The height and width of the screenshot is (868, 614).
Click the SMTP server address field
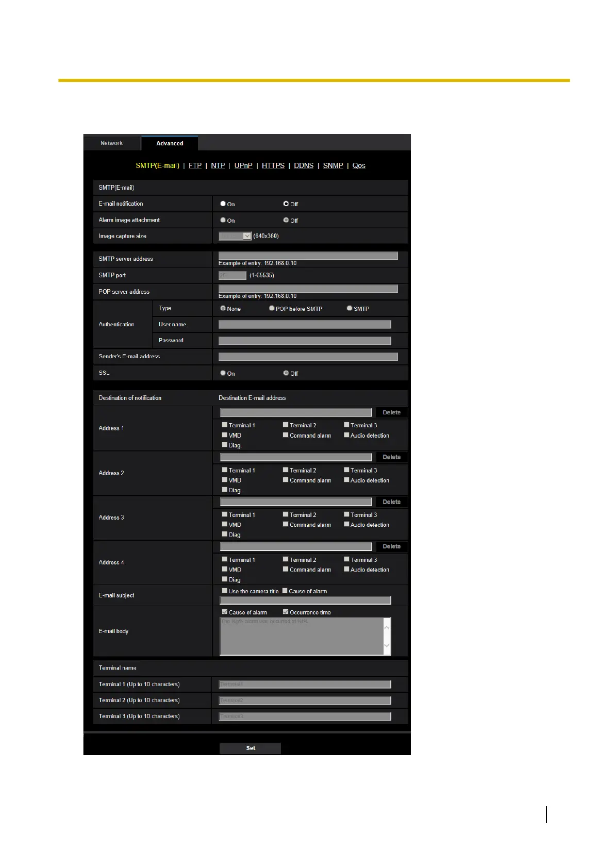coord(308,256)
